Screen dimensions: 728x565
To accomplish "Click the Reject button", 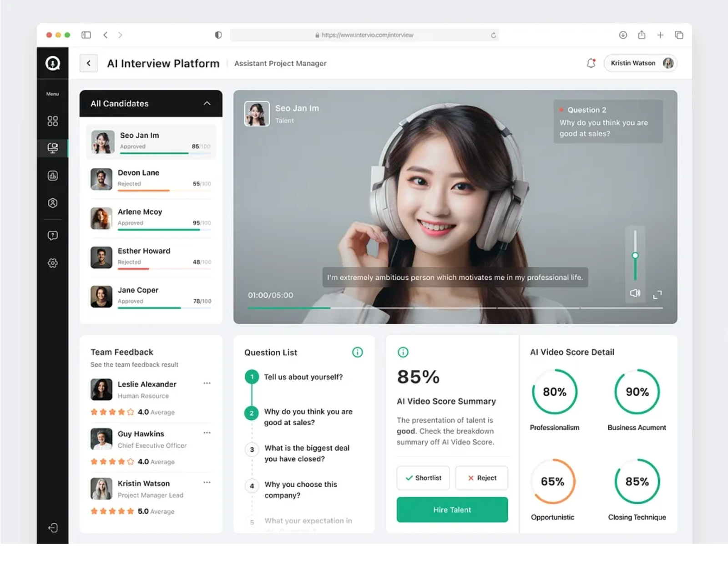I will tap(481, 478).
